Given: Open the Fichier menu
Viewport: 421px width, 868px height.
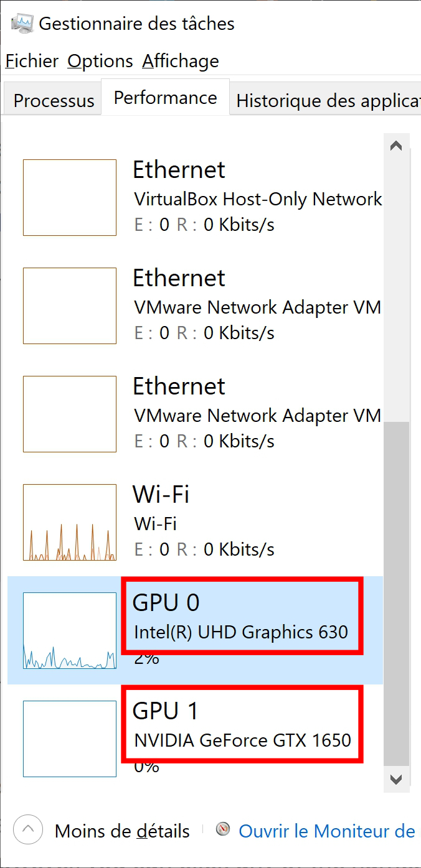Looking at the screenshot, I should [32, 61].
